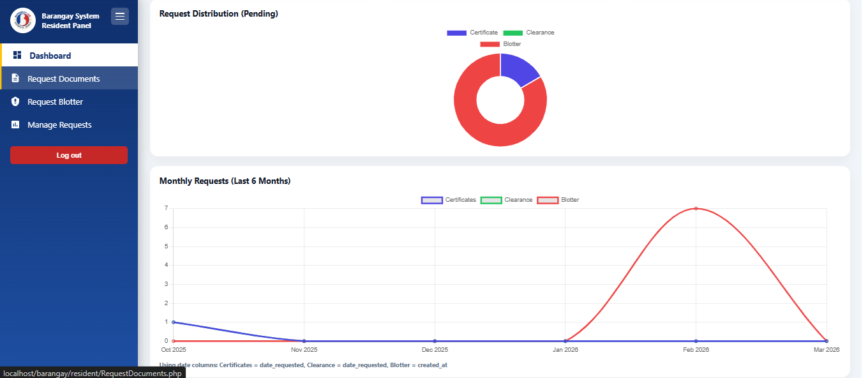Click the bar-chart icon beside Manage Requests

pyautogui.click(x=15, y=124)
